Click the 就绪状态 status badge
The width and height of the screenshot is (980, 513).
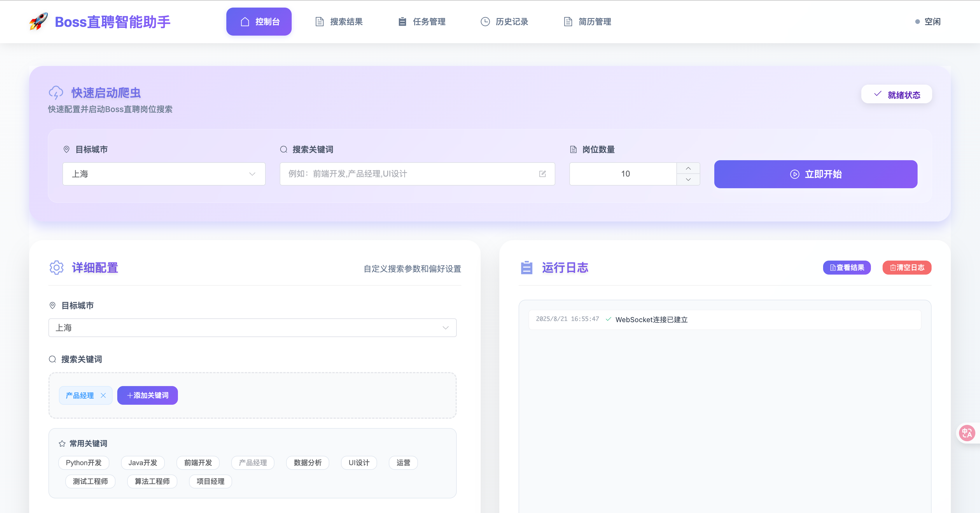point(896,94)
